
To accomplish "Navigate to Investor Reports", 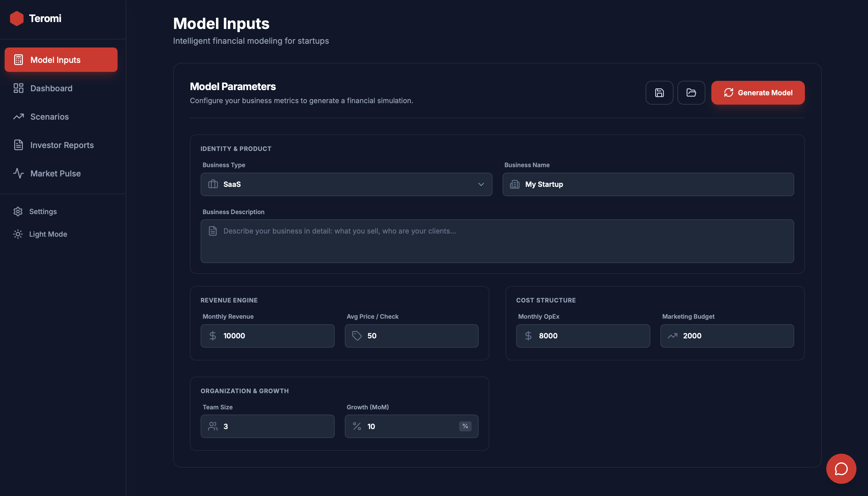I will (62, 145).
